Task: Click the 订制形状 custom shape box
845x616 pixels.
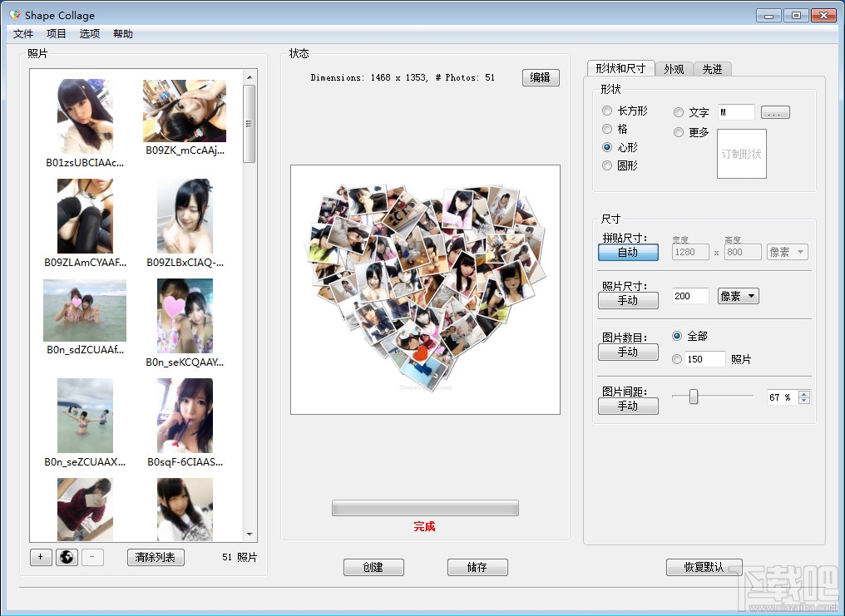Action: 742,154
